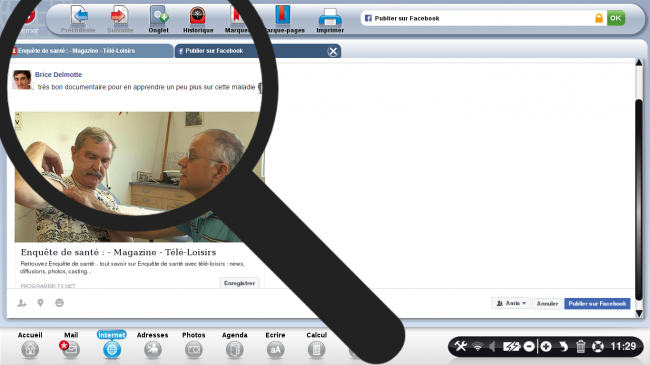Screen dimensions: 650x365
Task: Open Accueil home in the bottom bar
Action: point(30,345)
